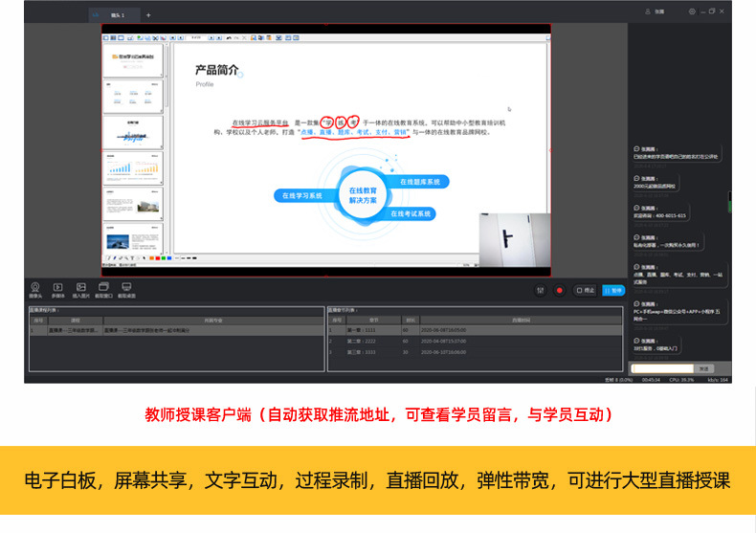Click the red record button

point(559,290)
